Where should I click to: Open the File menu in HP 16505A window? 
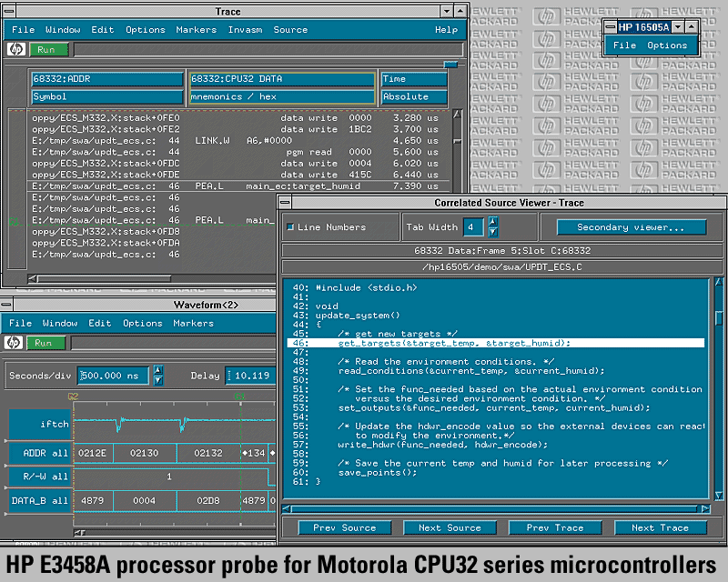point(624,45)
